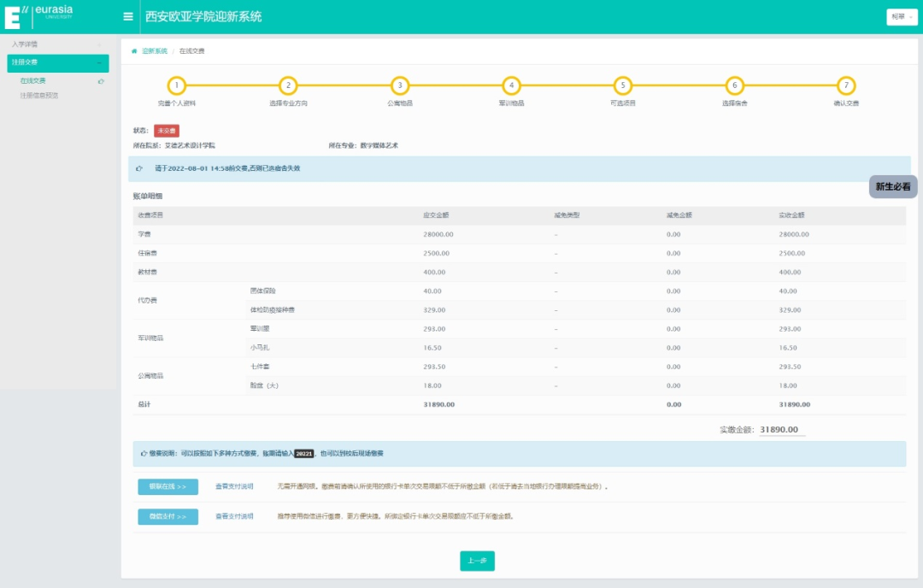
Task: Pay using the 微信支付 button
Action: [x=168, y=516]
